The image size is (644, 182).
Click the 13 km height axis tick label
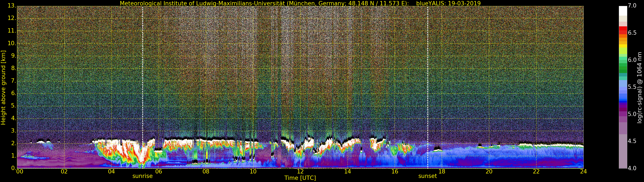pyautogui.click(x=12, y=6)
